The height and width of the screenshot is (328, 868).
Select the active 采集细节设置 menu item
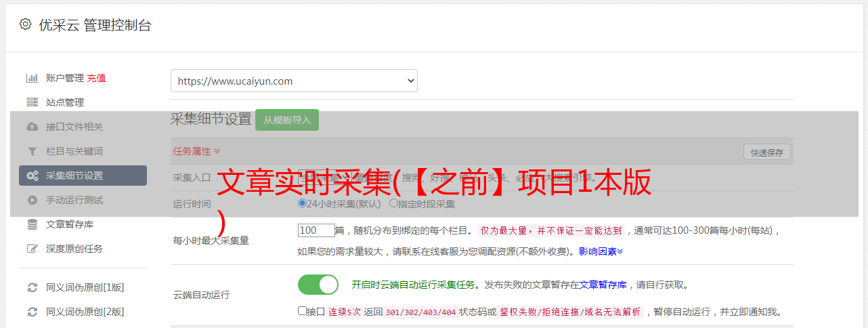point(83,176)
